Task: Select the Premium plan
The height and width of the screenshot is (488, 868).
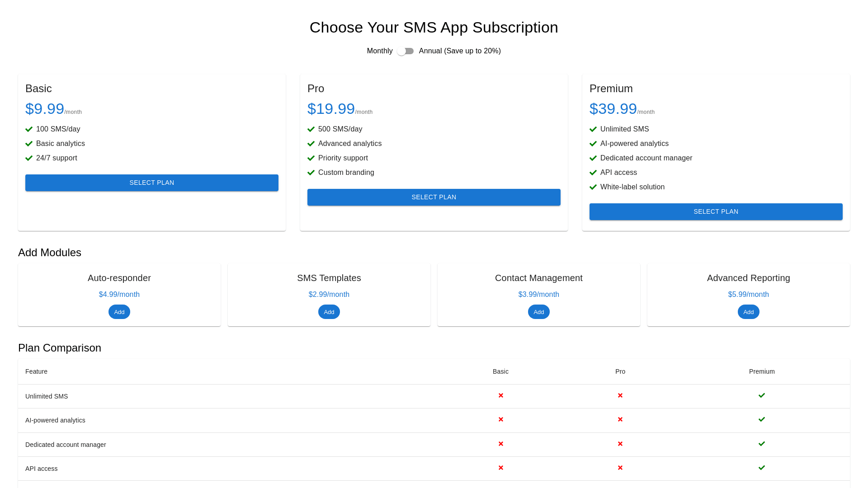Action: pos(716,211)
